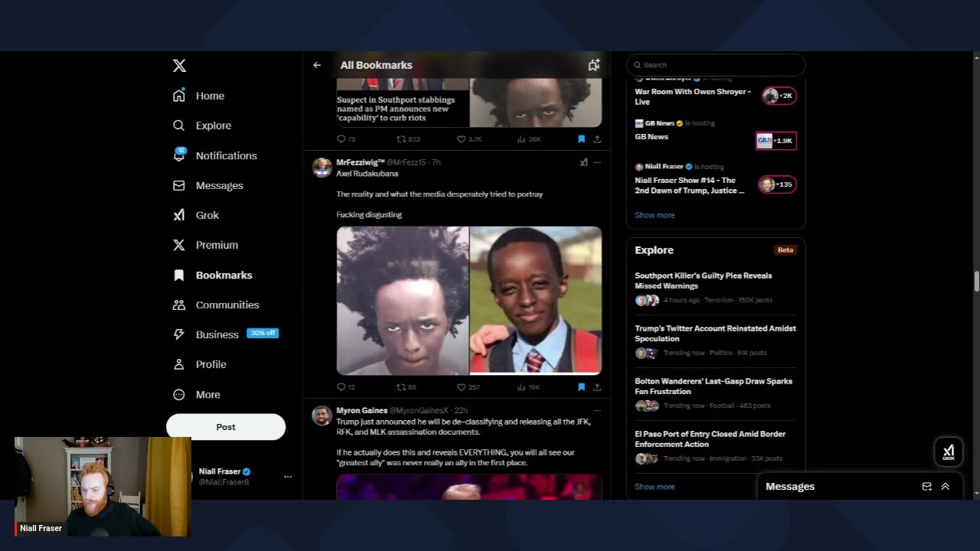
Task: Share the top Southport post
Action: (597, 139)
